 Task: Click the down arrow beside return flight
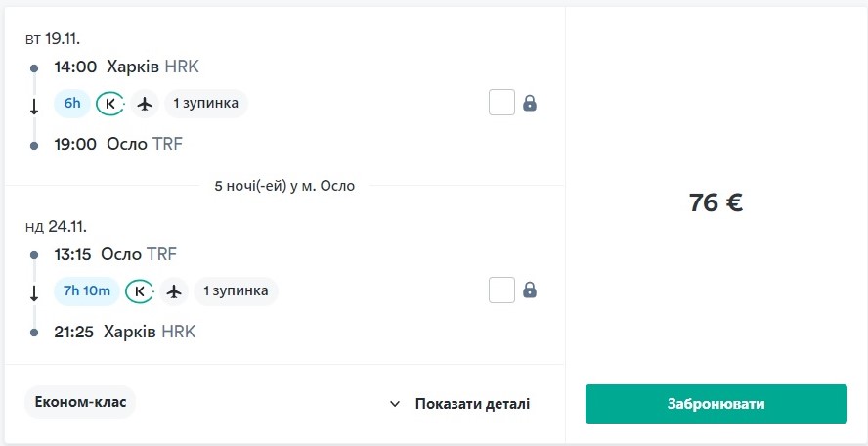click(x=34, y=293)
